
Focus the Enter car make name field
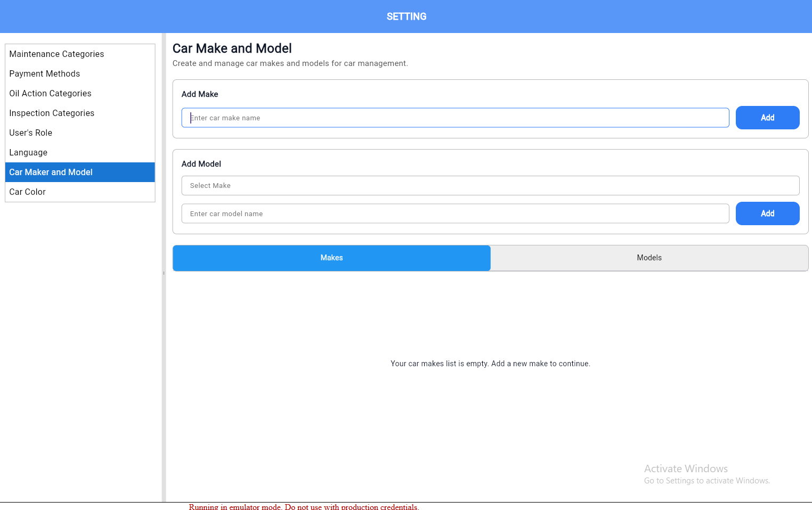click(x=455, y=118)
